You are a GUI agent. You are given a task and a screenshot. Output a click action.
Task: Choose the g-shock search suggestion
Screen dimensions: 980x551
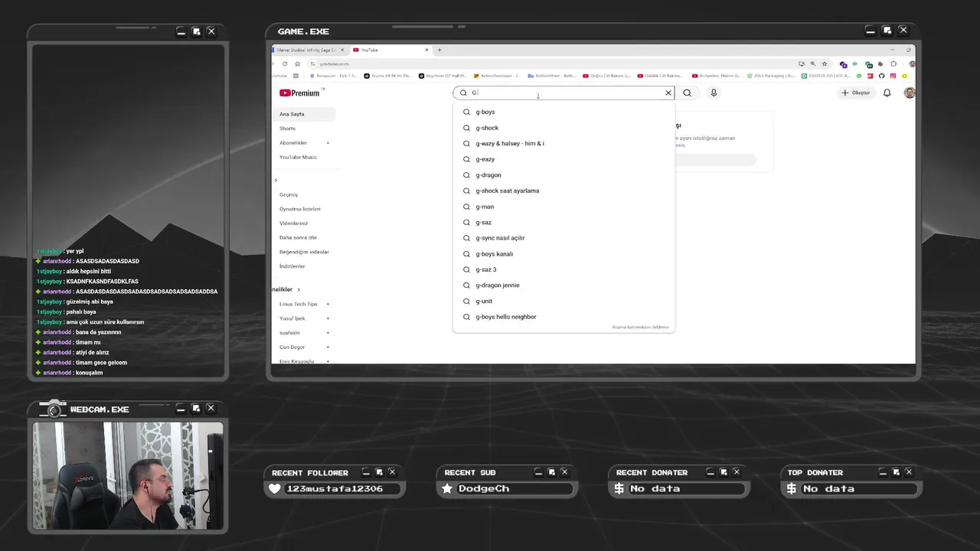point(563,128)
